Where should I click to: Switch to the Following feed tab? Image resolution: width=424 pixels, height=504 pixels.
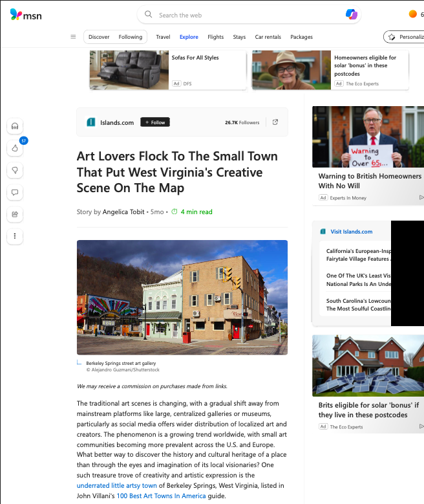coord(131,37)
